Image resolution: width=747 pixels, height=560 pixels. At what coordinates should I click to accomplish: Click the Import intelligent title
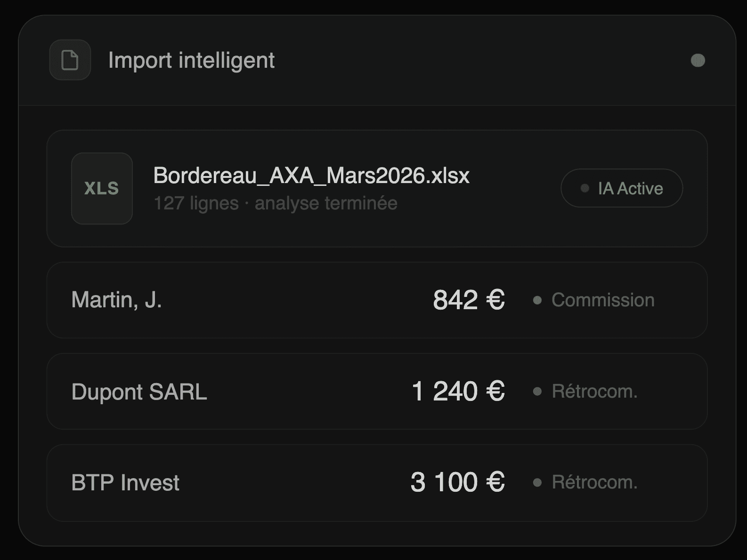point(191,60)
